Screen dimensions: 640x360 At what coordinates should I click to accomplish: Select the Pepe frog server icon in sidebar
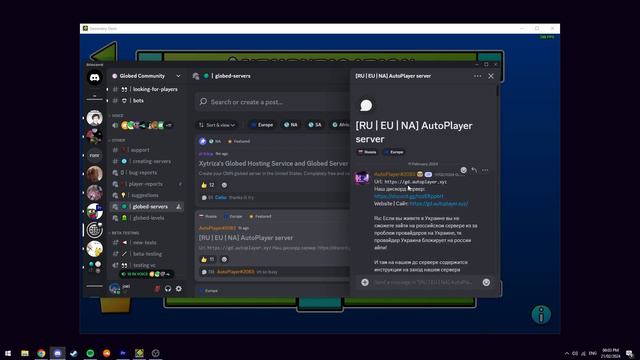(x=94, y=211)
